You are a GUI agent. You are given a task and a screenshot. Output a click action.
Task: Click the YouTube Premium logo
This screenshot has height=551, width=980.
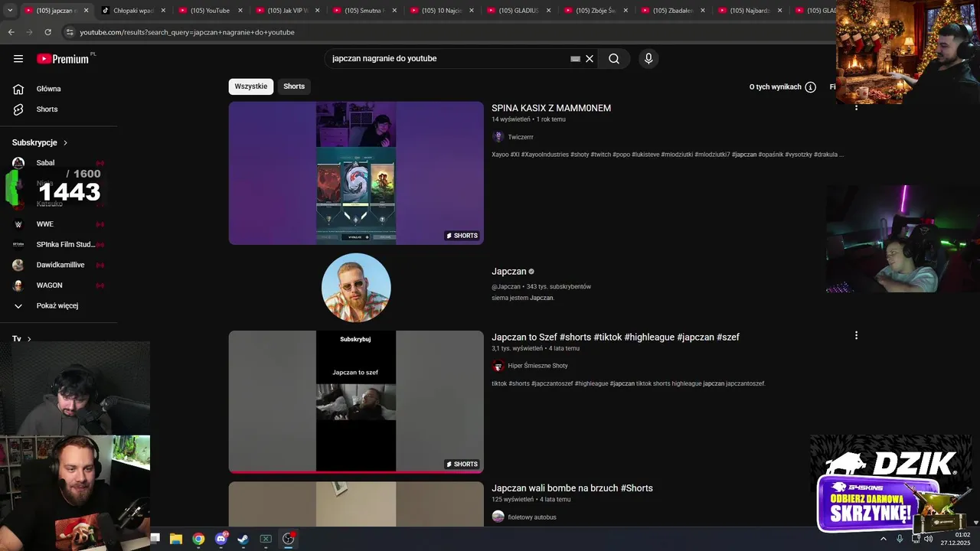point(64,59)
